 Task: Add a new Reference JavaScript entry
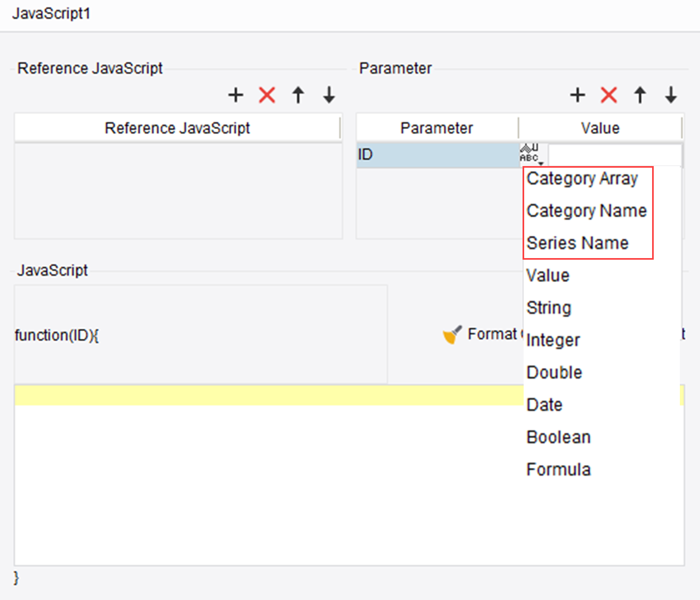235,95
